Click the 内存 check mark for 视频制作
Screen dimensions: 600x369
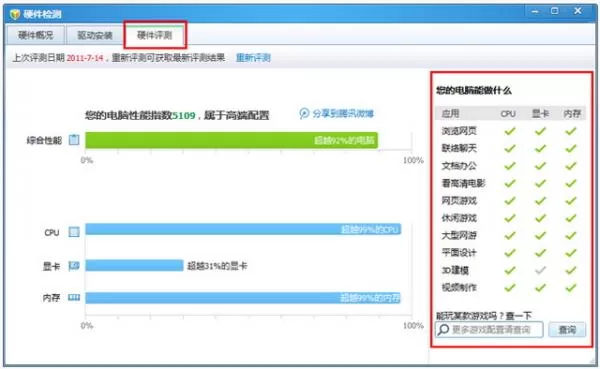tap(571, 287)
